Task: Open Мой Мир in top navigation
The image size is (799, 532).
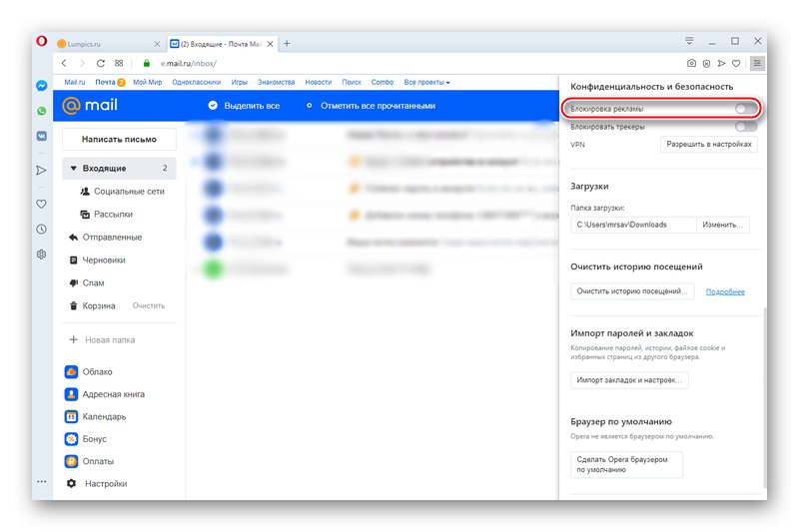Action: [147, 82]
